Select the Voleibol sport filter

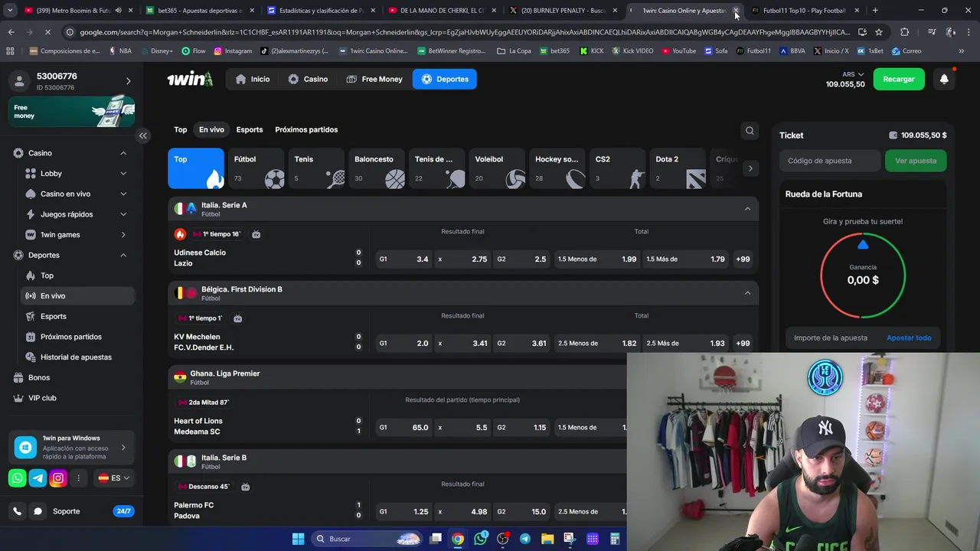point(498,168)
